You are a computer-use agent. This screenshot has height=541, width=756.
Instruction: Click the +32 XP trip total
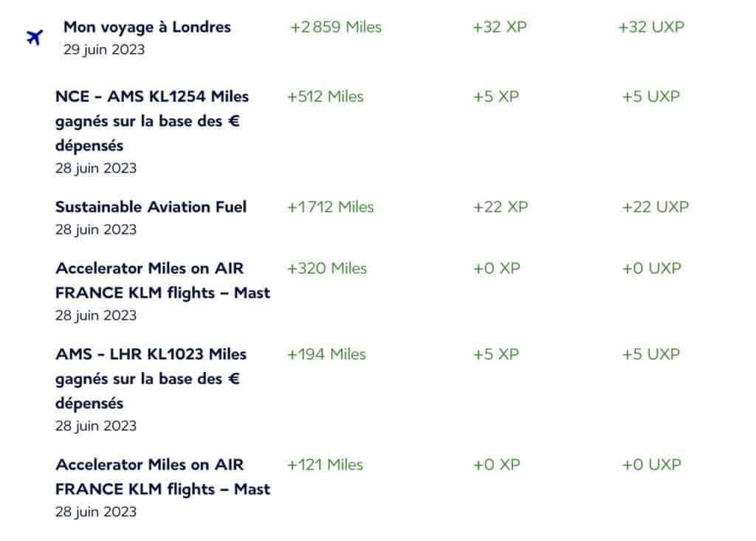[x=501, y=27]
